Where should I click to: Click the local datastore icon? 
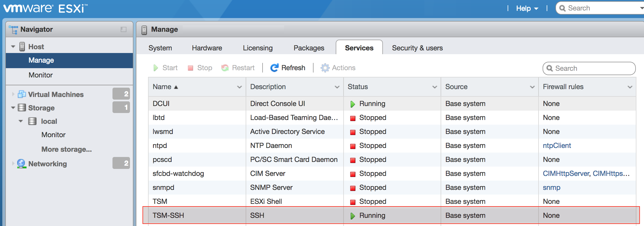point(32,121)
